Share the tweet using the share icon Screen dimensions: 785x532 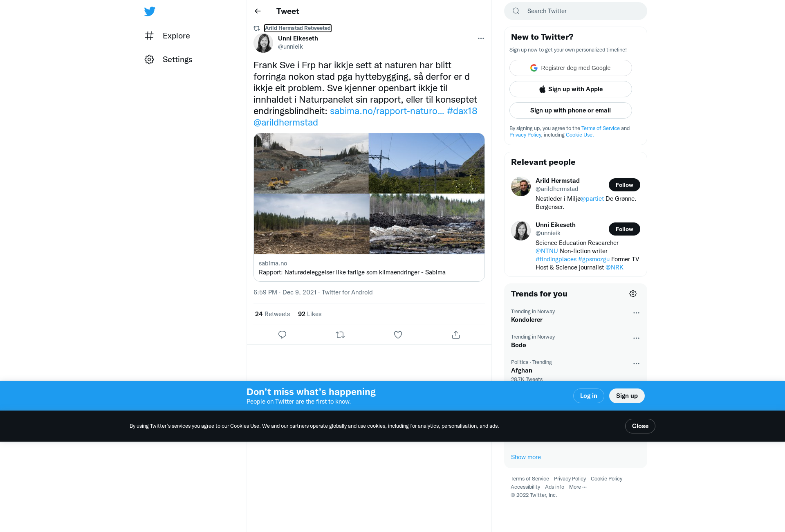(x=456, y=335)
